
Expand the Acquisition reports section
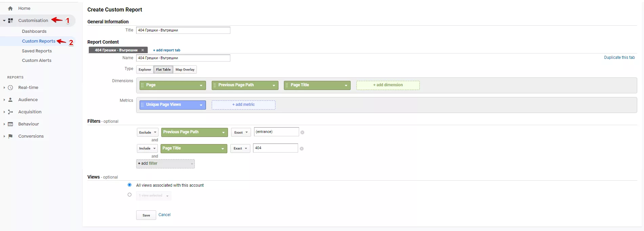[x=4, y=112]
